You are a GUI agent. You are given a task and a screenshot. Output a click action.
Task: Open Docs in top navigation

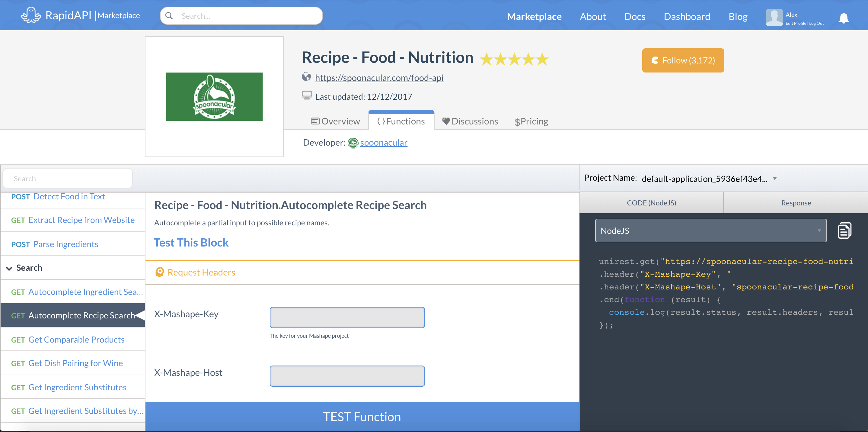point(635,16)
